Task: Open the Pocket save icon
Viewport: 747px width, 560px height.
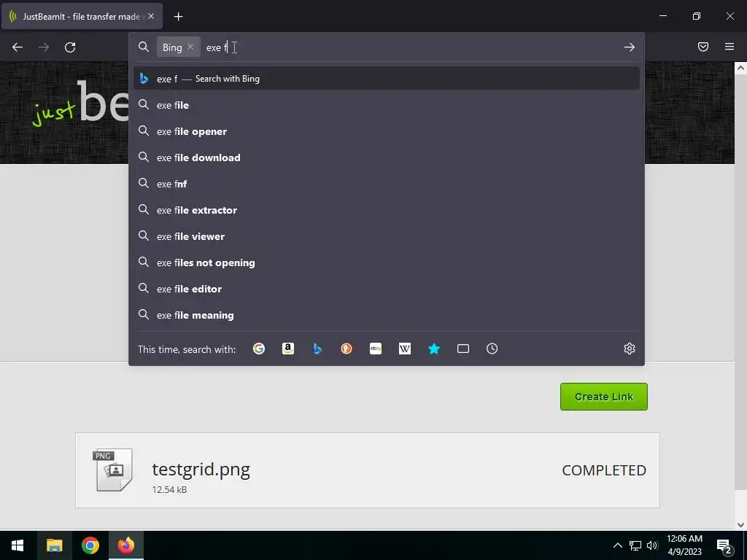Action: tap(703, 47)
